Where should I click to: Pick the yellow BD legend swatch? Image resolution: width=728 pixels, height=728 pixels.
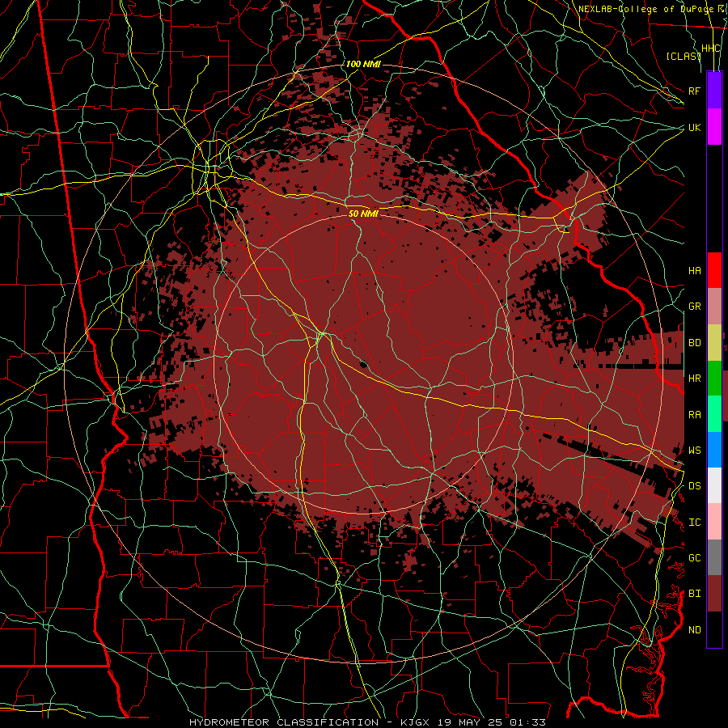tap(714, 343)
